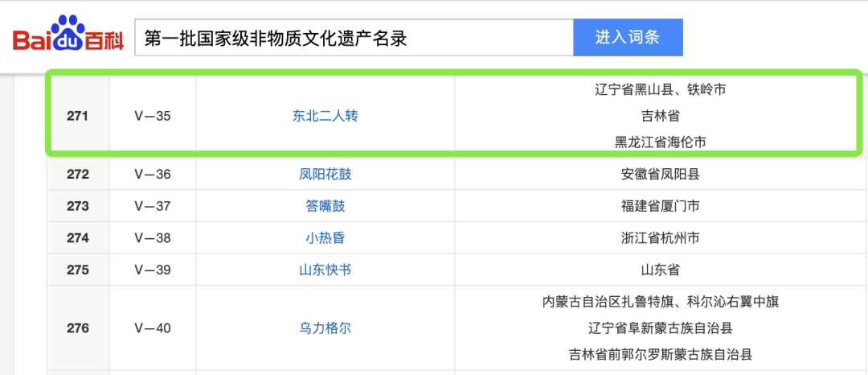This screenshot has width=868, height=375.
Task: Visit the 小热昏 entry link
Action: pyautogui.click(x=325, y=238)
